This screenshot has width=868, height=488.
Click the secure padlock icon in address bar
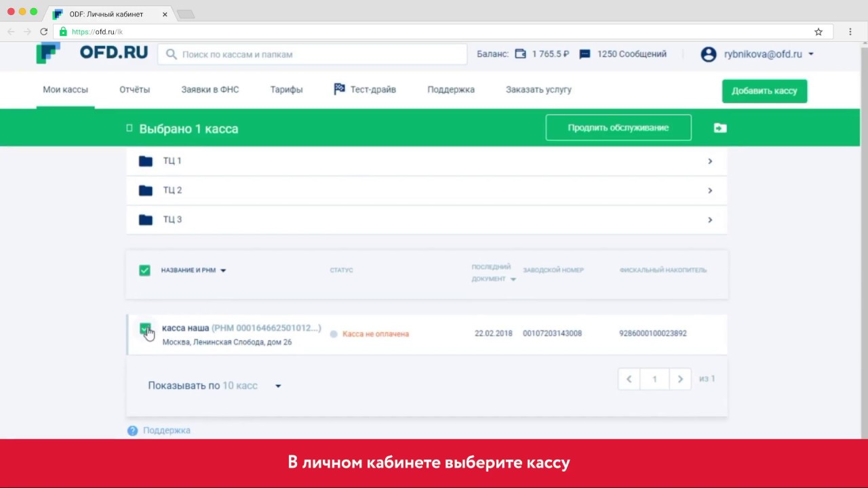(63, 32)
